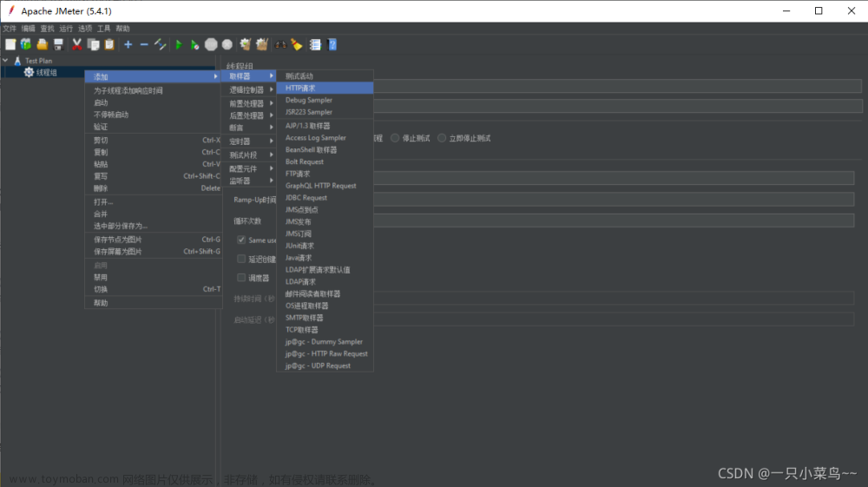The height and width of the screenshot is (487, 868).
Task: Open the 文件 menu
Action: point(10,29)
